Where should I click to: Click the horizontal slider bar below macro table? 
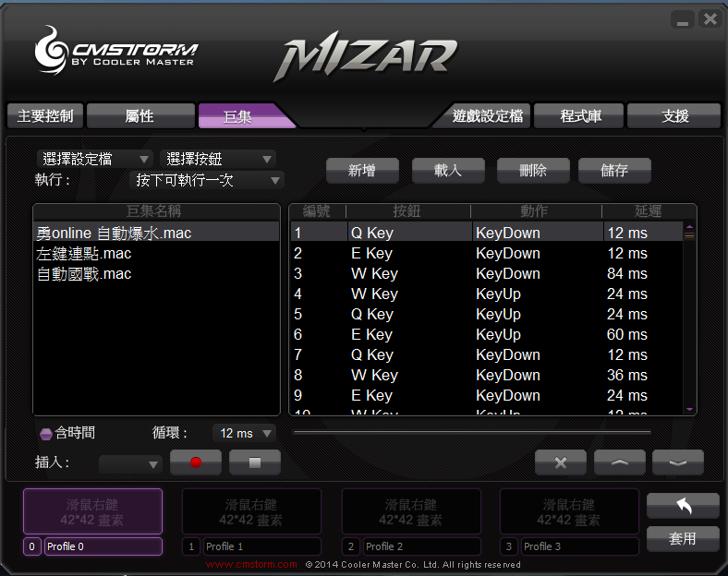point(471,432)
